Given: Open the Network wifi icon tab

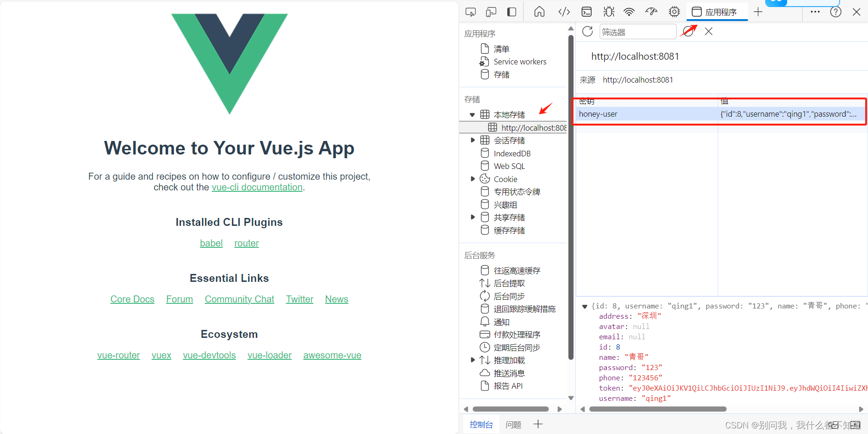Looking at the screenshot, I should [x=629, y=12].
